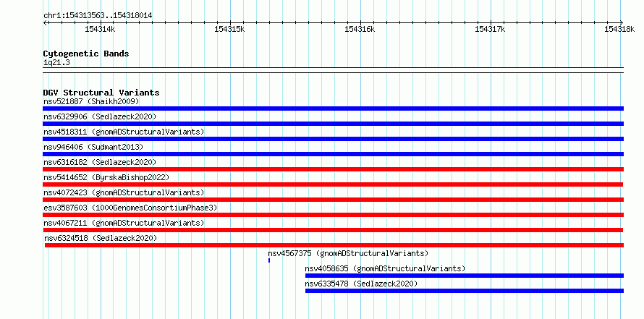644x319 pixels.
Task: Open variant nsv4067211 (gnomADStructuralVariants) label
Action: pyautogui.click(x=124, y=223)
